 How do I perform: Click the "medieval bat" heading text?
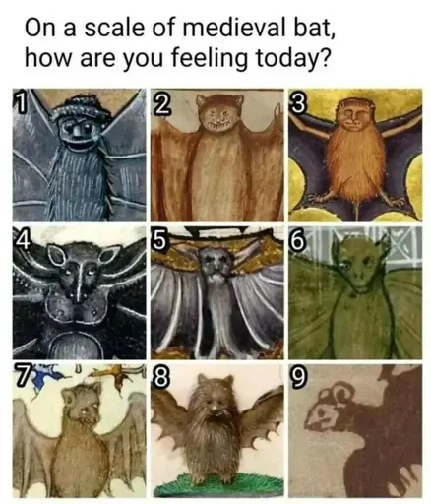[258, 28]
